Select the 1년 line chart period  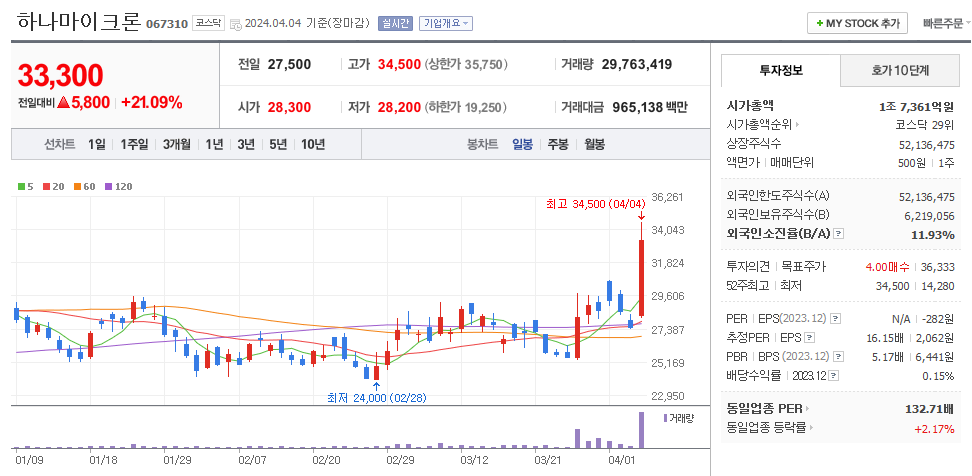[x=214, y=144]
